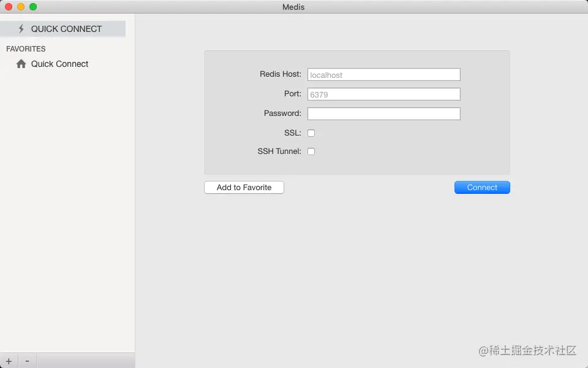
Task: Minimize the Medis window
Action: [x=21, y=7]
